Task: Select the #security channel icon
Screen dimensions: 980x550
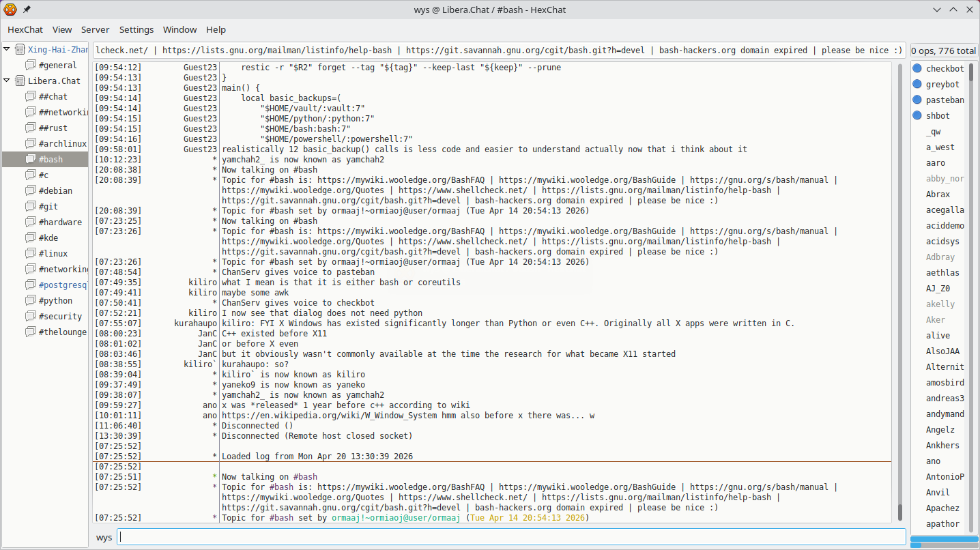Action: coord(31,316)
